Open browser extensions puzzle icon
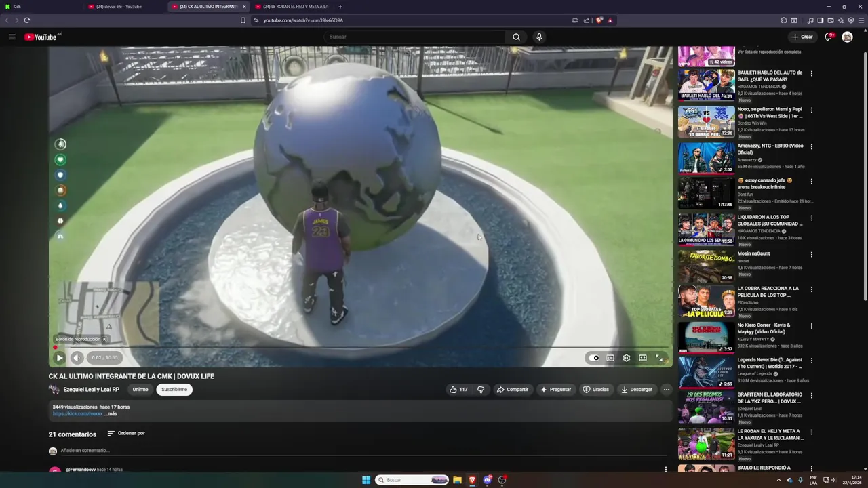This screenshot has width=868, height=488. click(784, 20)
